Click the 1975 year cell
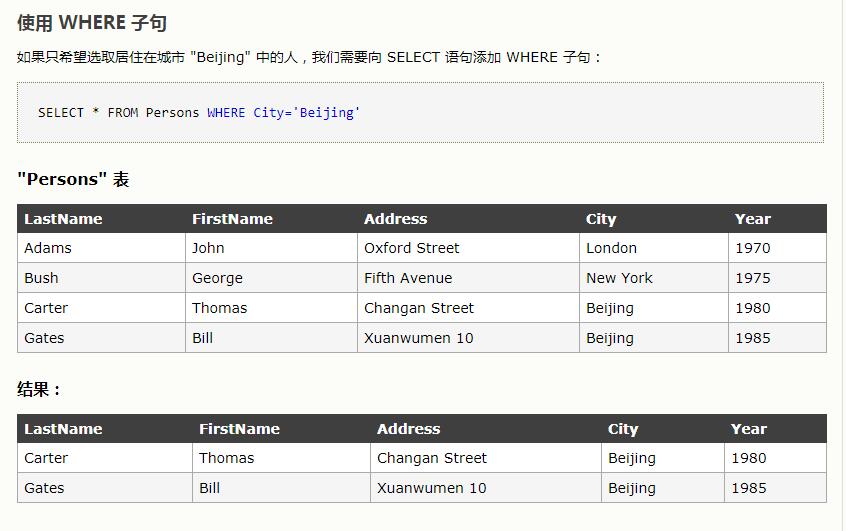Image resolution: width=846 pixels, height=531 pixels. (752, 278)
